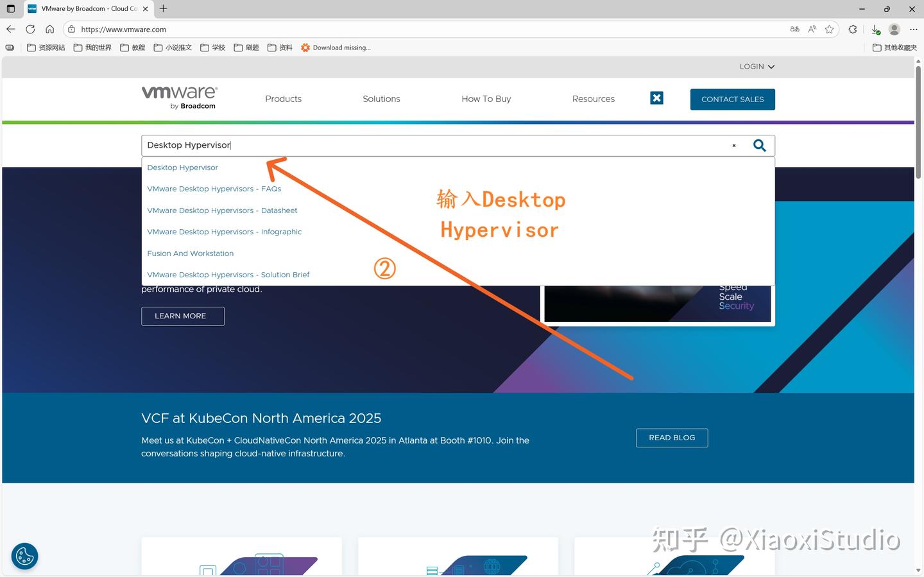The height and width of the screenshot is (577, 924).
Task: Open browser extensions icon
Action: click(x=853, y=29)
